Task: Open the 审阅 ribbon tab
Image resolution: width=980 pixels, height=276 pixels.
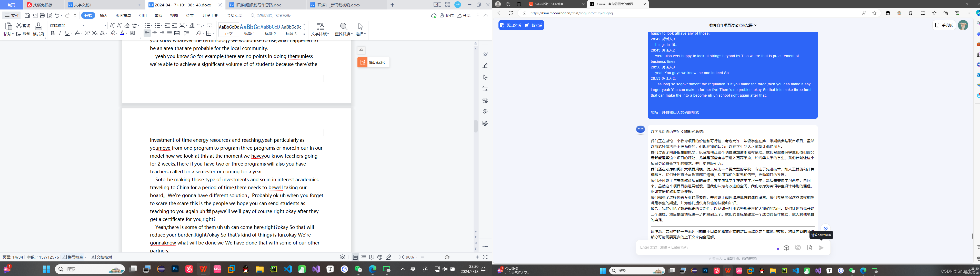Action: coord(159,16)
